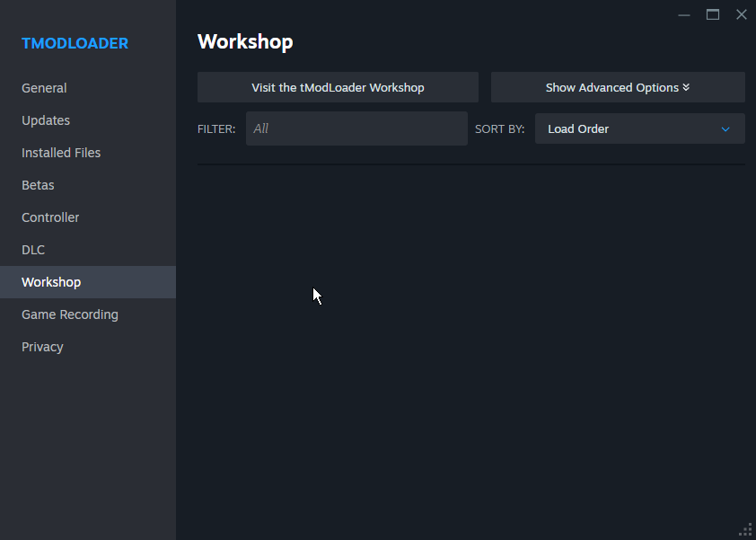The image size is (756, 540).
Task: Focus the Filter input field
Action: 356,128
